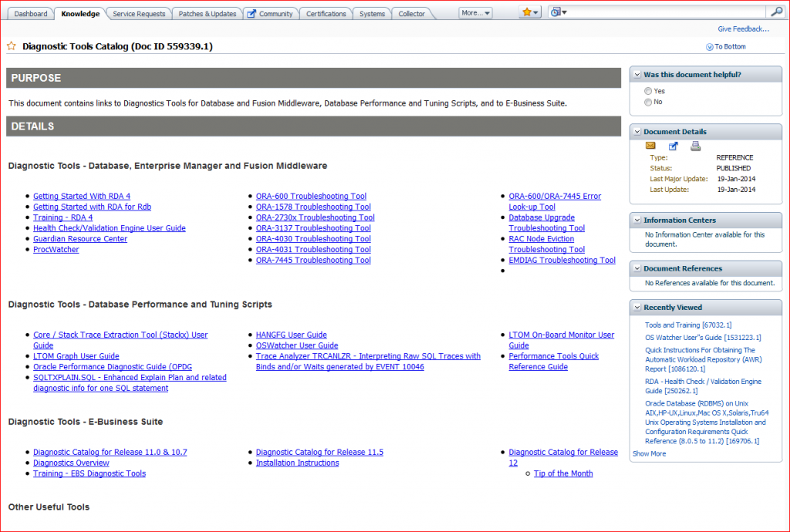Open ORA-7445 Troubleshooting Tool link
790x532 pixels.
click(x=313, y=260)
